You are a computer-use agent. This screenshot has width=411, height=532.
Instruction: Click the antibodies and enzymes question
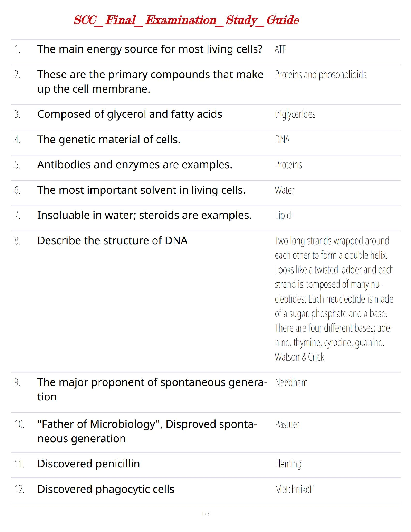(x=134, y=165)
